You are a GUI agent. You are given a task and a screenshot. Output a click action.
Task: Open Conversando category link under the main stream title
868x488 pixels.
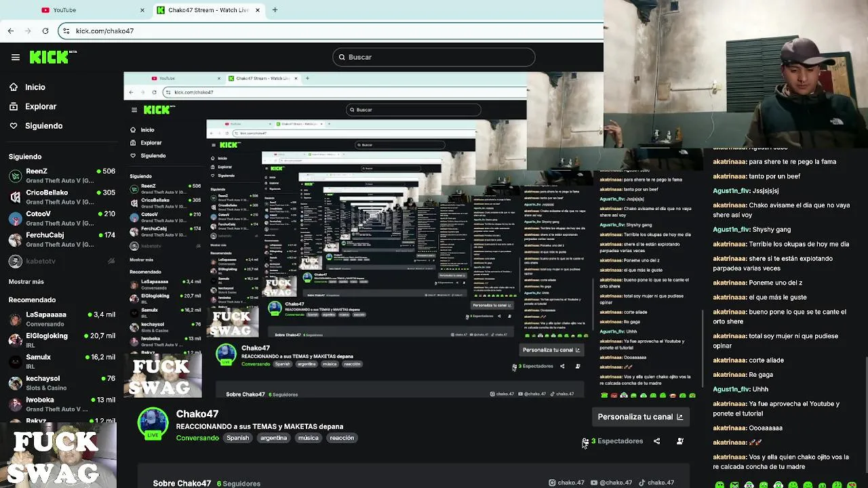197,438
